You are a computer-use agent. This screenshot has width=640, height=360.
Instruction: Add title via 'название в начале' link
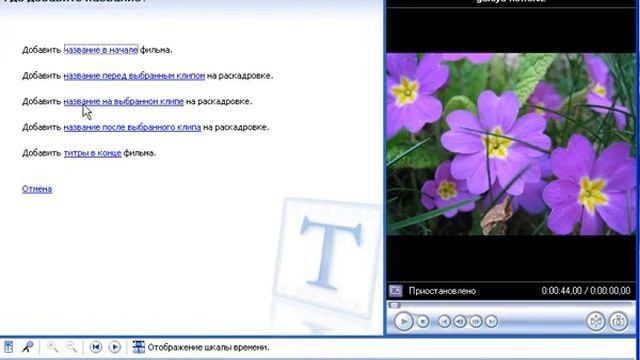(101, 50)
